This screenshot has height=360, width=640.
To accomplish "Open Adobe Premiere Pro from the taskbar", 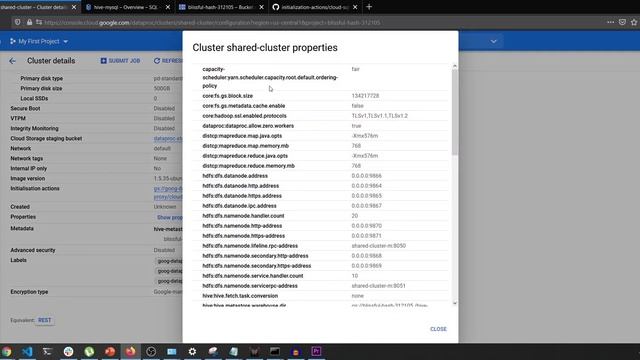I will click(x=316, y=351).
